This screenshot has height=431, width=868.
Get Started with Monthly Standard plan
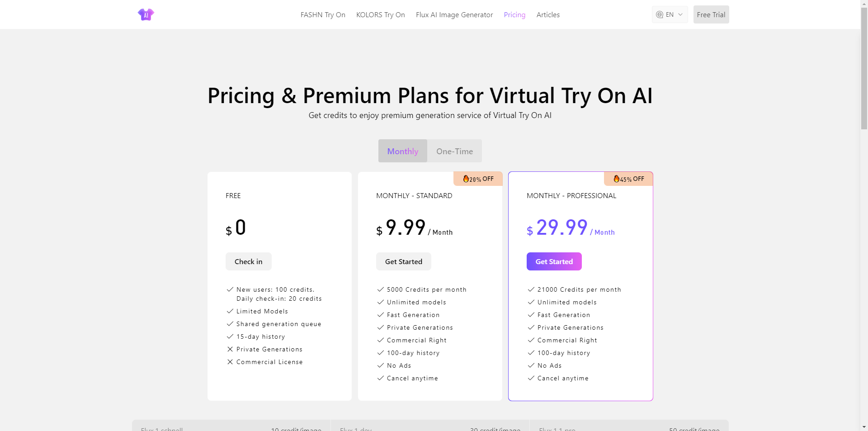(x=403, y=261)
